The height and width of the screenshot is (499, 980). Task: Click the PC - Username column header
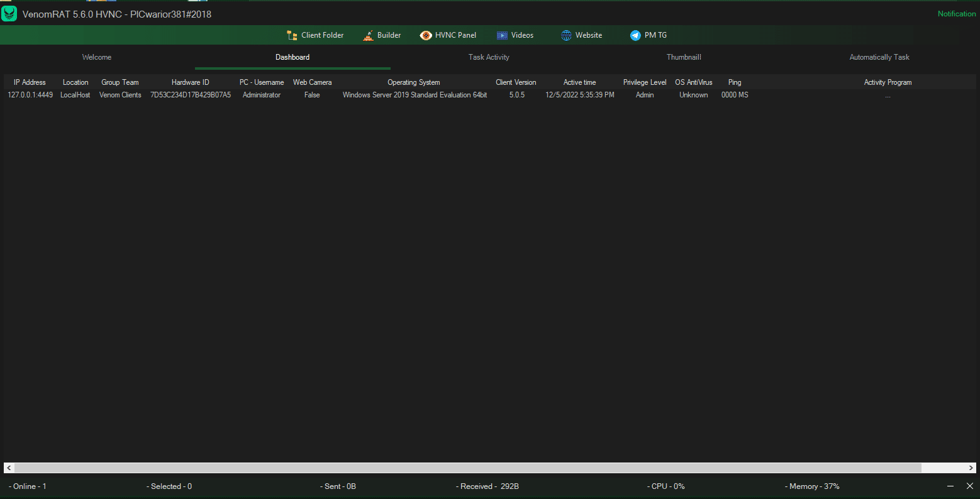coord(262,82)
